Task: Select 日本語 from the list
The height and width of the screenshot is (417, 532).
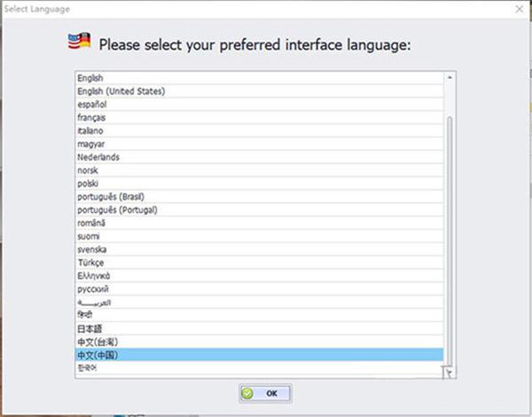Action: coord(259,328)
